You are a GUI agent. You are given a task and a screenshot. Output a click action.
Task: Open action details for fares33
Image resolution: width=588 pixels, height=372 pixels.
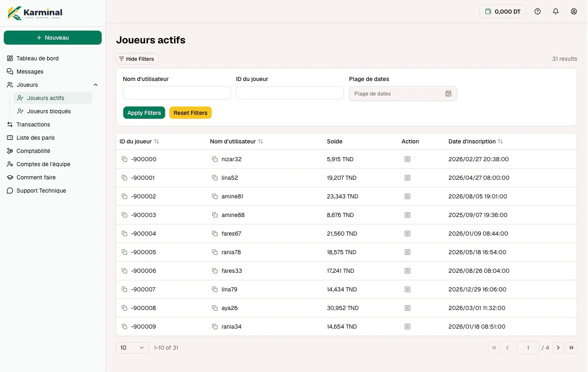point(407,271)
